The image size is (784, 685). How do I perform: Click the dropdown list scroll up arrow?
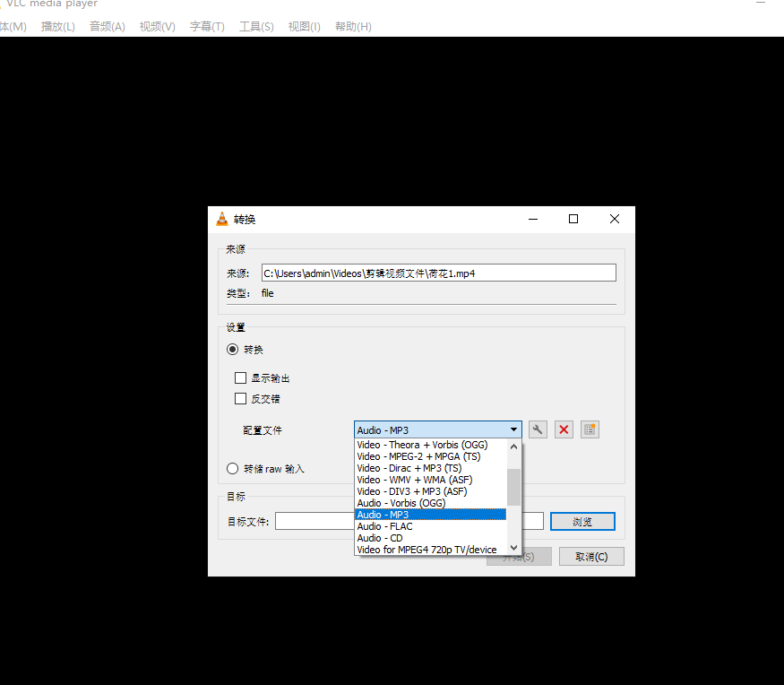click(513, 447)
